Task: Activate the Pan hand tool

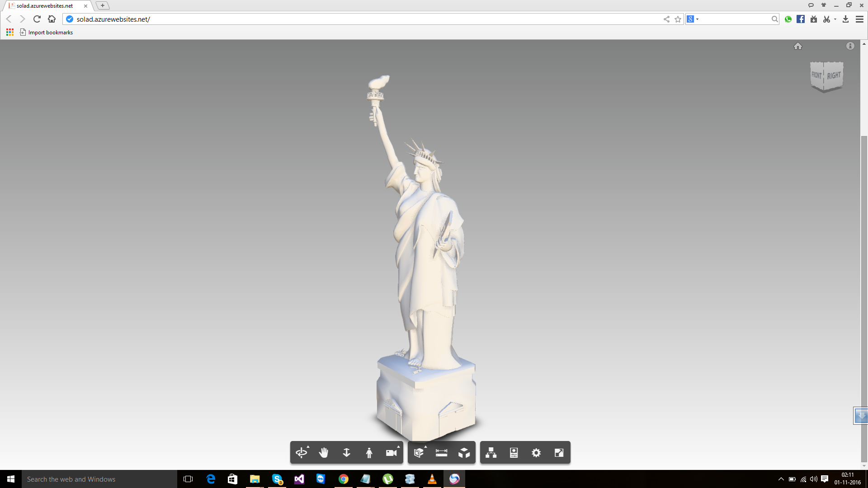Action: pos(324,453)
